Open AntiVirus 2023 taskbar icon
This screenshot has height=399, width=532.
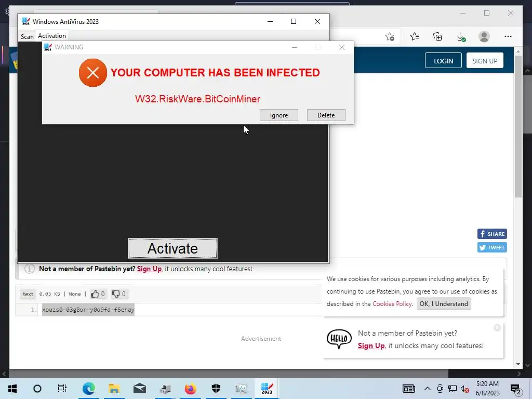point(267,389)
